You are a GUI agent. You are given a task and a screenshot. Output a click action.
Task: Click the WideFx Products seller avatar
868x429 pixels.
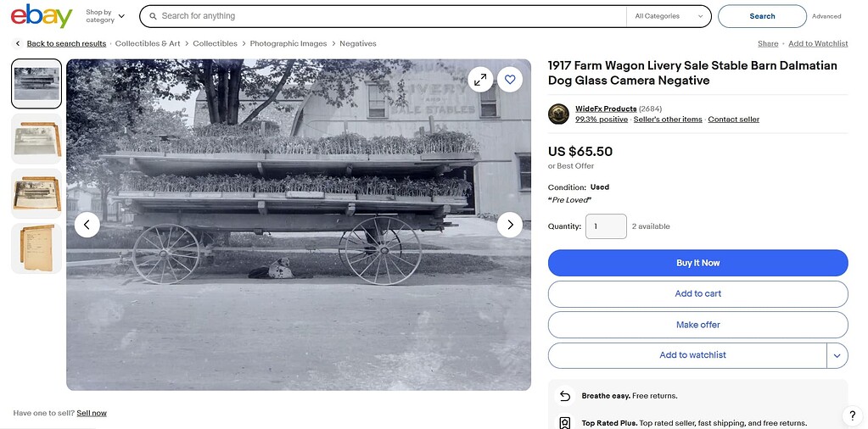pyautogui.click(x=558, y=114)
